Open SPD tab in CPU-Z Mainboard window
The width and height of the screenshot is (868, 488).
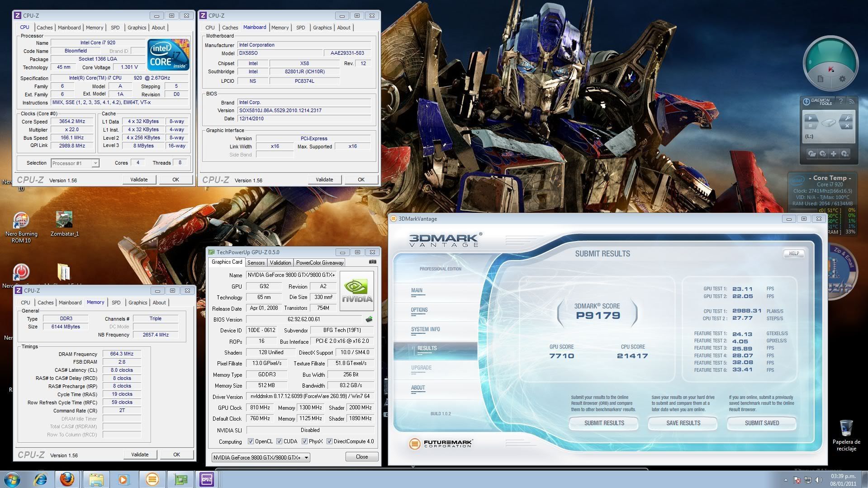pyautogui.click(x=300, y=28)
